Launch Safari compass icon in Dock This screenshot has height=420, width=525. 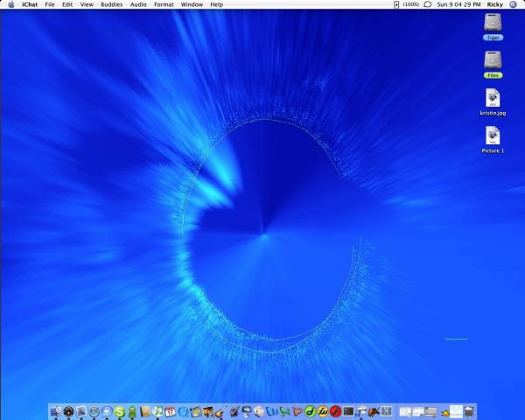(94, 411)
